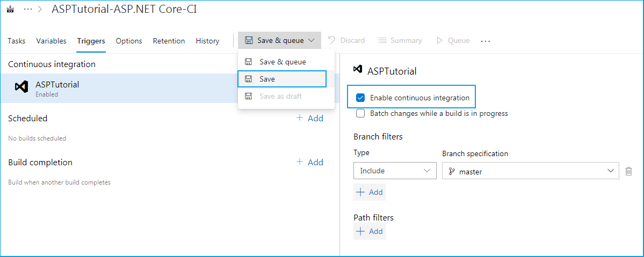This screenshot has height=257, width=644.
Task: Click the Summary list icon
Action: click(382, 40)
